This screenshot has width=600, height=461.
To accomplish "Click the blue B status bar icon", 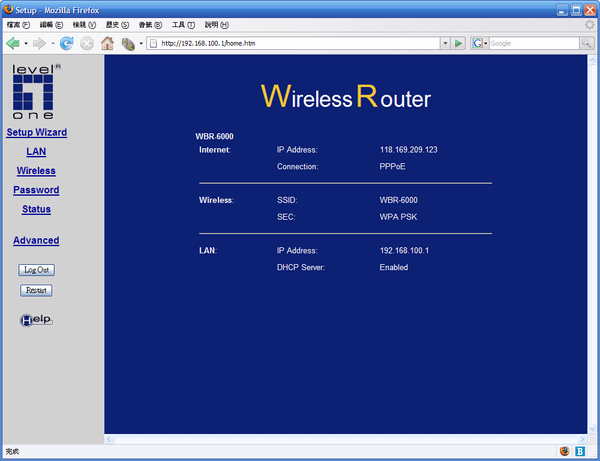I will tap(580, 451).
